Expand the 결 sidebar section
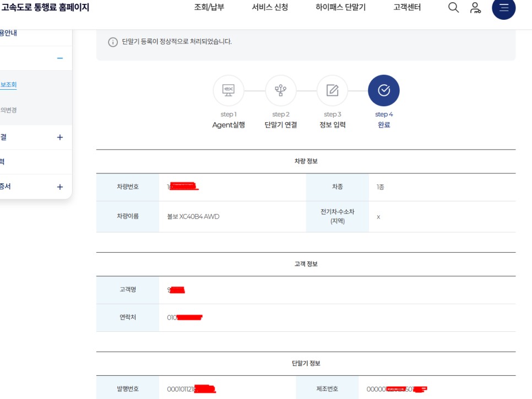The width and height of the screenshot is (532, 399). click(59, 136)
